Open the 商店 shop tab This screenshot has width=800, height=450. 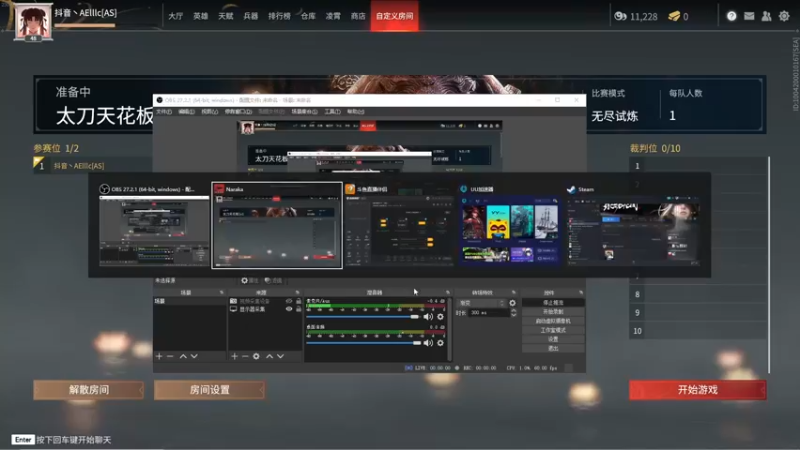click(358, 16)
